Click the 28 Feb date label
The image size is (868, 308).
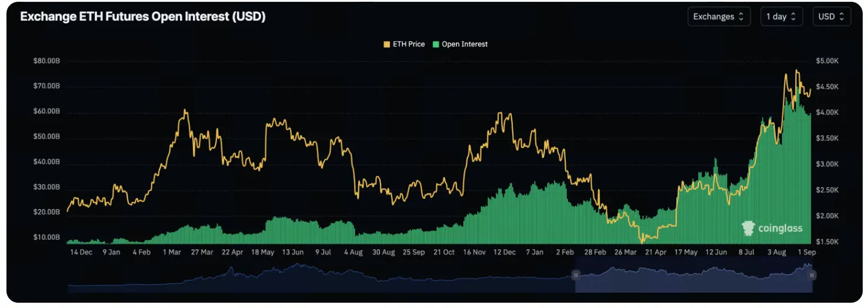(595, 252)
